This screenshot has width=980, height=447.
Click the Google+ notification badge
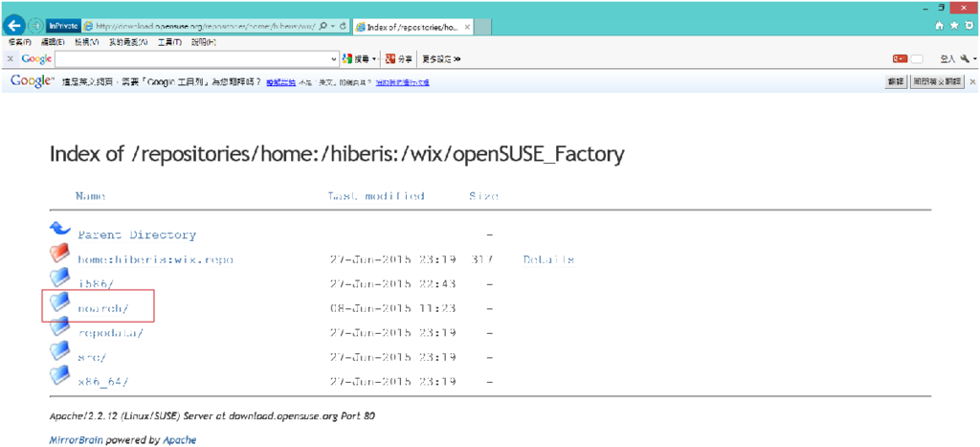pyautogui.click(x=900, y=58)
